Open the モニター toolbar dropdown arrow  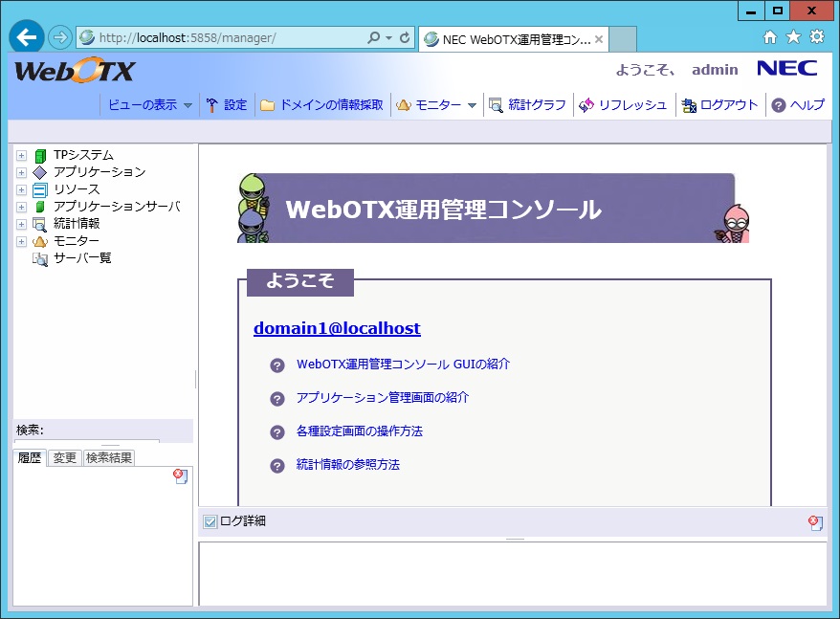[472, 105]
